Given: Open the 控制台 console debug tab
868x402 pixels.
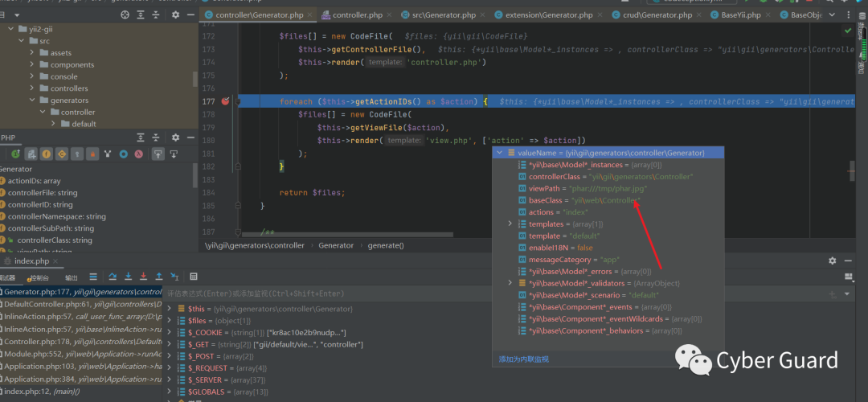Looking at the screenshot, I should [40, 277].
